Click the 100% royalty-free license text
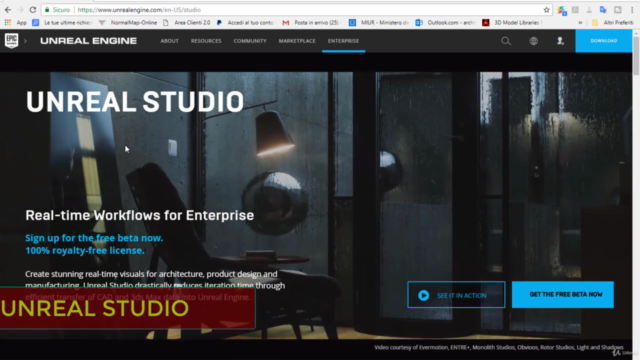The height and width of the screenshot is (360, 640). coord(85,251)
